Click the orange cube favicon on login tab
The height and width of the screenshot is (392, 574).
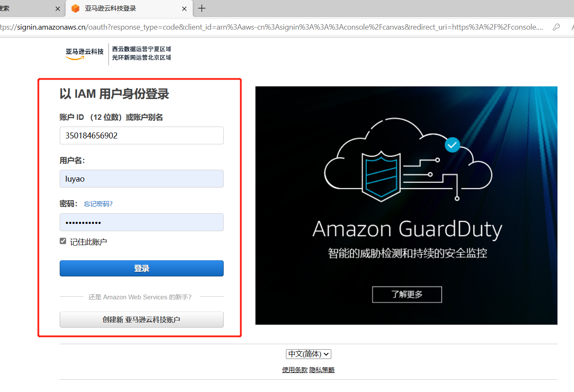(x=75, y=8)
